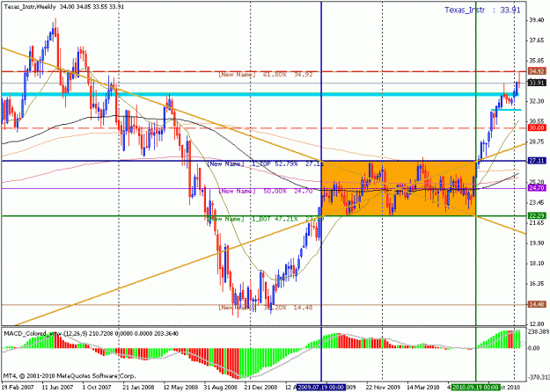This screenshot has height=392, width=550.
Task: Click the 39.40 price scale value
Action: click(538, 21)
